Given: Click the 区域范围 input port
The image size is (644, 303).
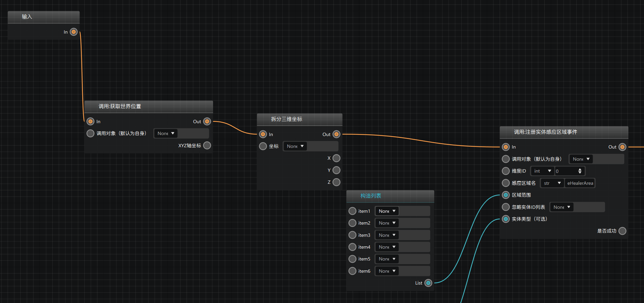Looking at the screenshot, I should (506, 195).
